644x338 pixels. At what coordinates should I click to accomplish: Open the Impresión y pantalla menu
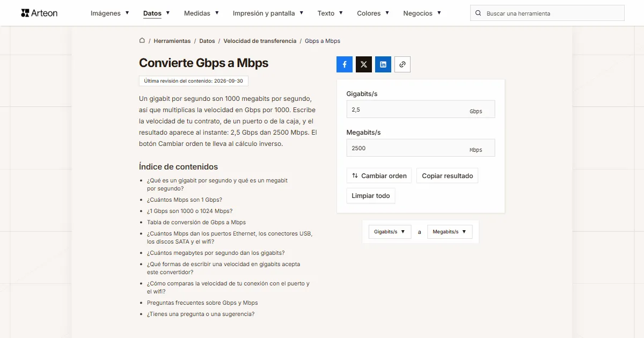[x=268, y=13]
